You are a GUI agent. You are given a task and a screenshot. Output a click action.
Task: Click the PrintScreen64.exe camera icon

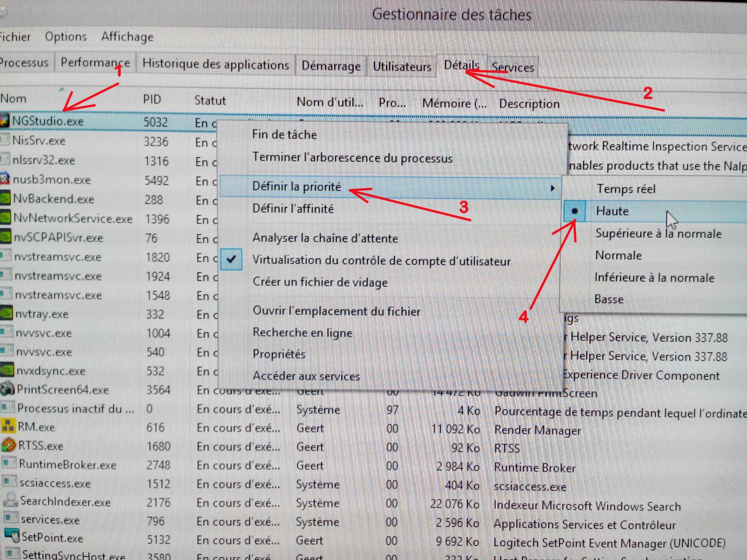(x=7, y=388)
